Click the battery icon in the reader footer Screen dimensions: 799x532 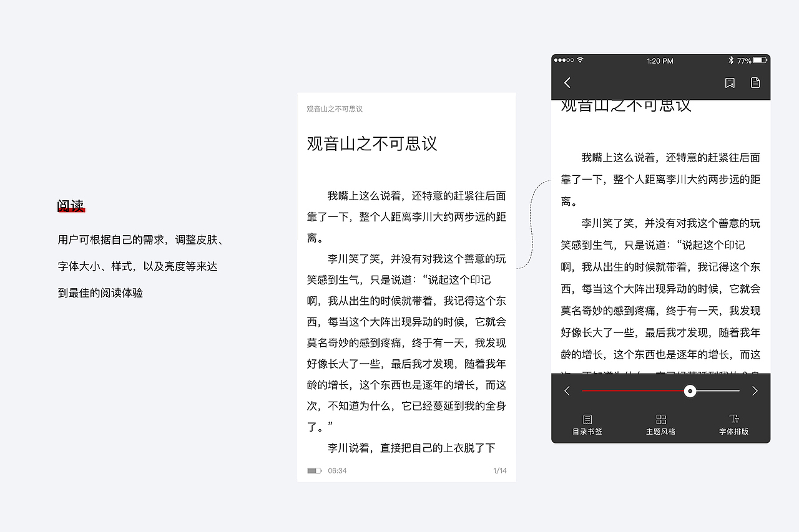coord(314,471)
